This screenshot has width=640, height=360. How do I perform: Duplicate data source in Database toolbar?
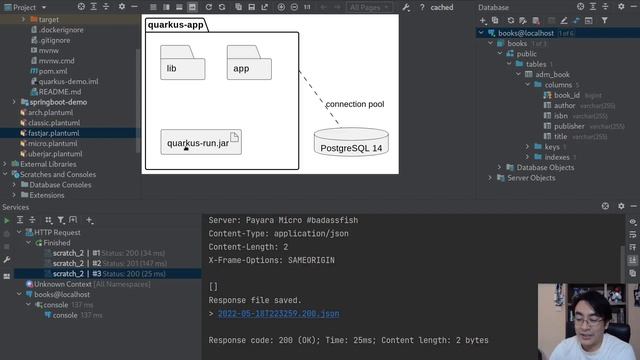495,20
